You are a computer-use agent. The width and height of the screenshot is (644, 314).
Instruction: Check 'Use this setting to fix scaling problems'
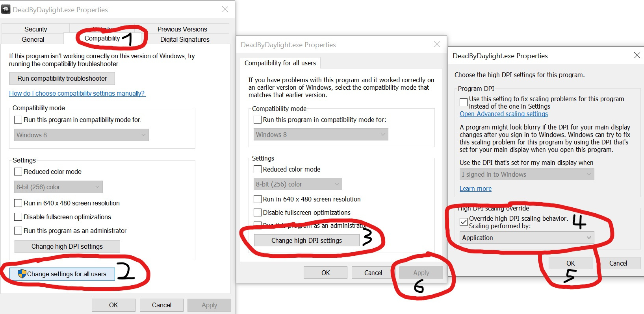coord(464,102)
